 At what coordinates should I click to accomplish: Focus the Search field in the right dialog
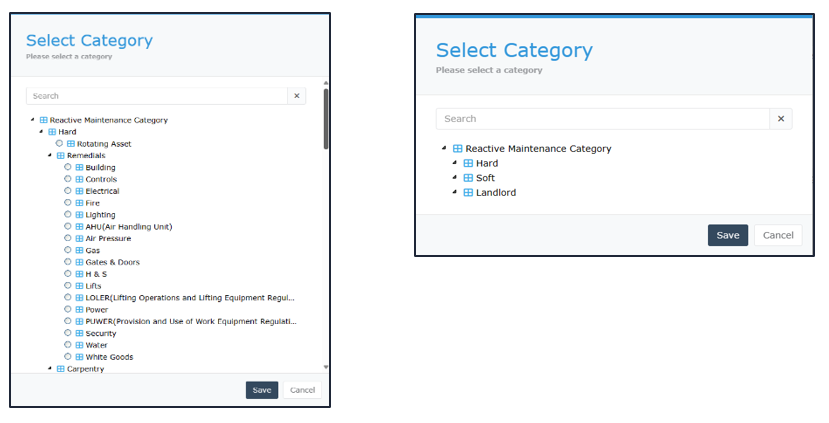coord(603,119)
